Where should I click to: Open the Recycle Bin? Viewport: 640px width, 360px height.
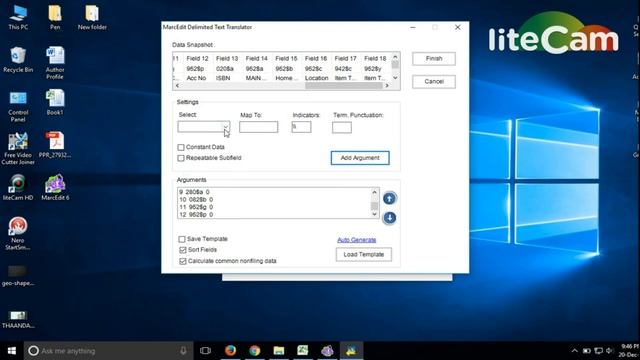point(18,60)
